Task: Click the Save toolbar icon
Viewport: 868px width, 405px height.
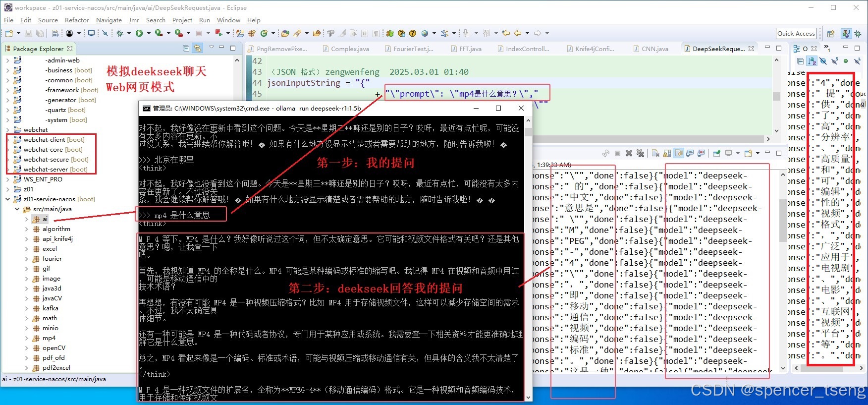Action: pos(28,33)
